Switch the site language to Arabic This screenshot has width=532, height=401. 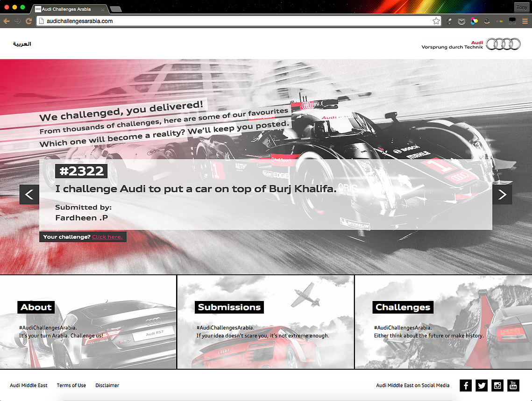(x=22, y=44)
